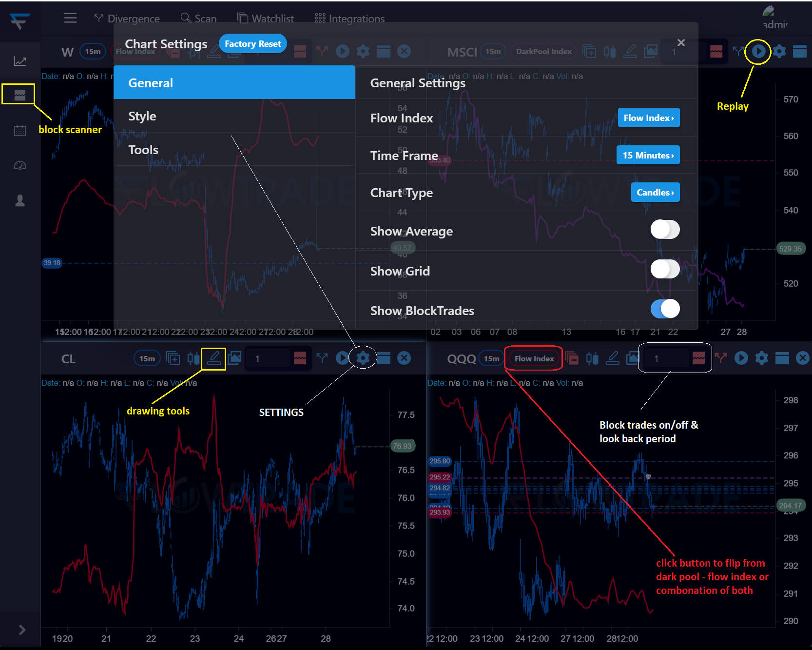Enable the Show Grid switch
Screen dimensions: 812x650
point(665,269)
